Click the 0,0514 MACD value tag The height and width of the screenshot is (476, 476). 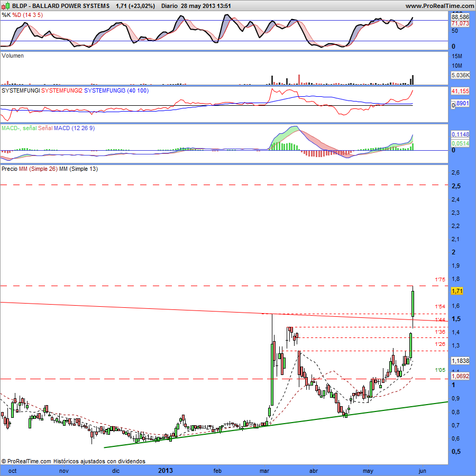460,143
